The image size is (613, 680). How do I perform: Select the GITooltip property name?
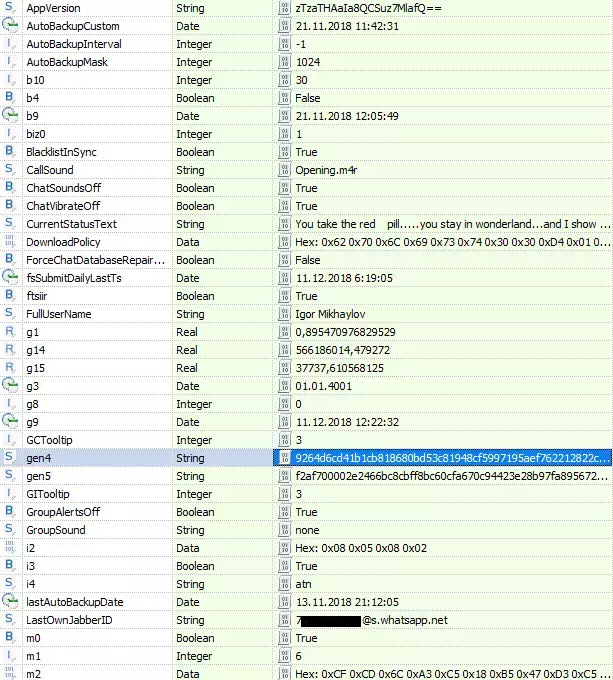(48, 494)
